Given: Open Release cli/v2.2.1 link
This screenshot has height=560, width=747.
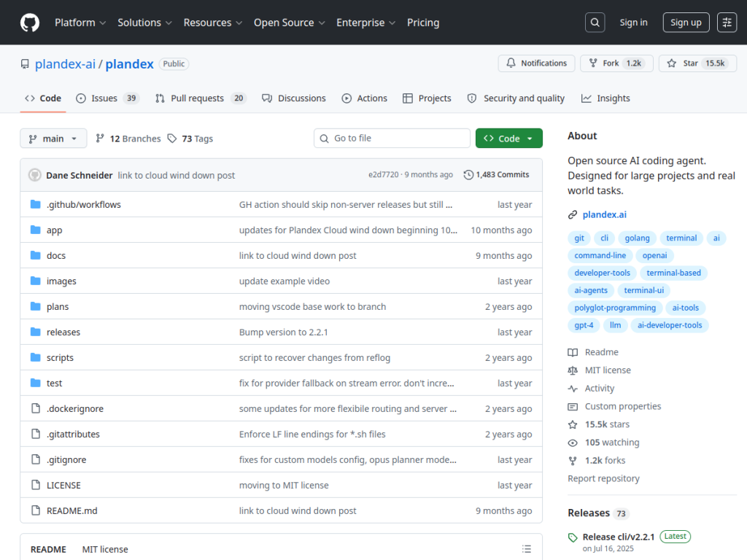Looking at the screenshot, I should click(x=619, y=537).
